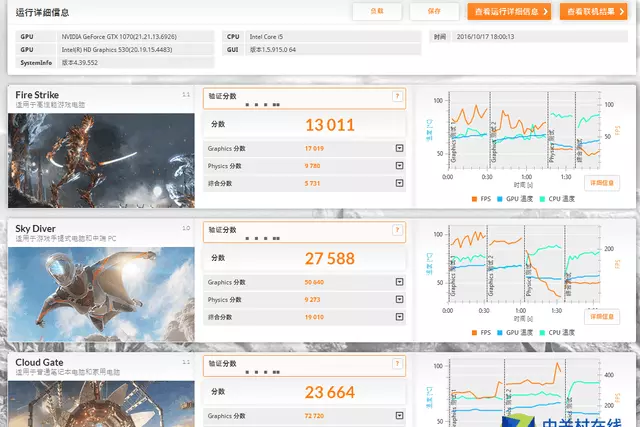
Task: Click Fire Strike 验证分数 label
Action: tap(222, 96)
